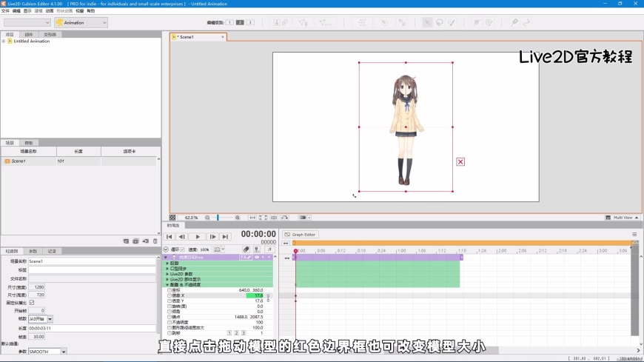Close the Scene1 tab
Viewport: 644px width, 362px height.
click(223, 37)
